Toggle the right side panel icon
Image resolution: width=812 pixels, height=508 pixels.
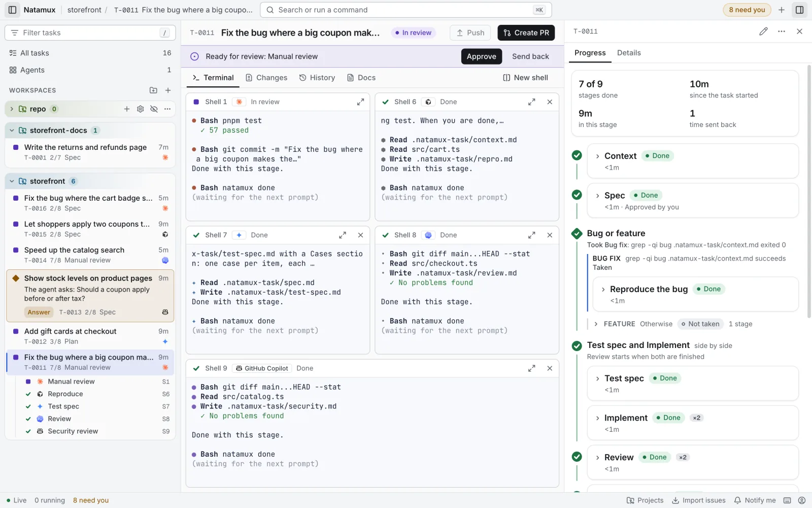(x=799, y=10)
